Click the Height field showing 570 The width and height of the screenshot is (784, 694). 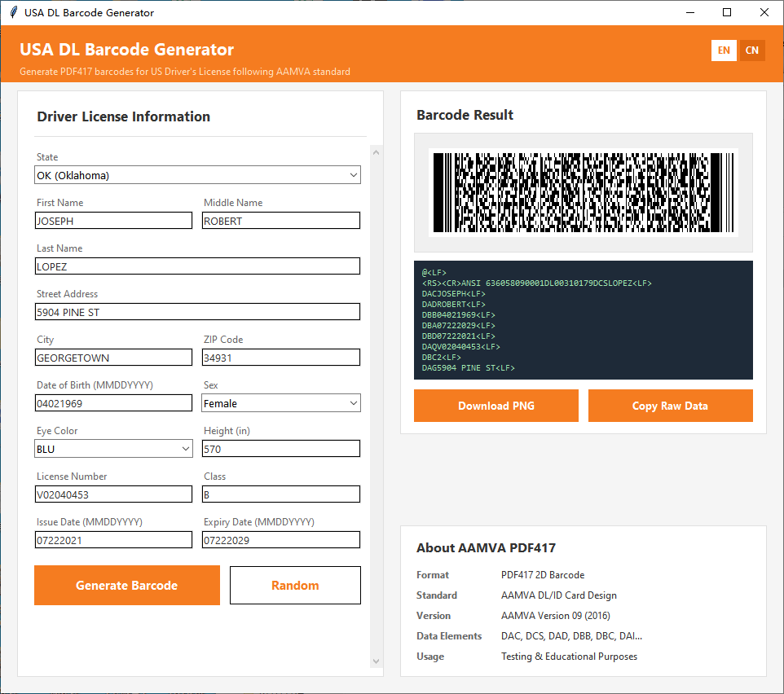281,449
